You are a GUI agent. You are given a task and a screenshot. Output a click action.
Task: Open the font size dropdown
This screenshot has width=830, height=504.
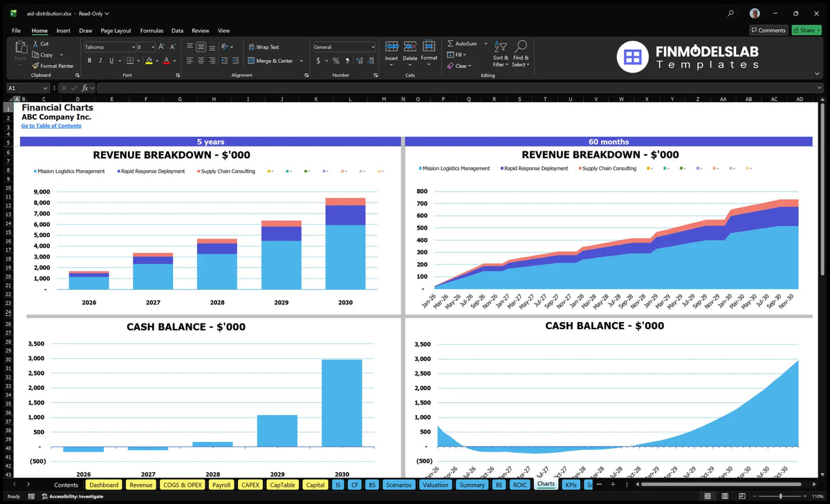click(152, 47)
